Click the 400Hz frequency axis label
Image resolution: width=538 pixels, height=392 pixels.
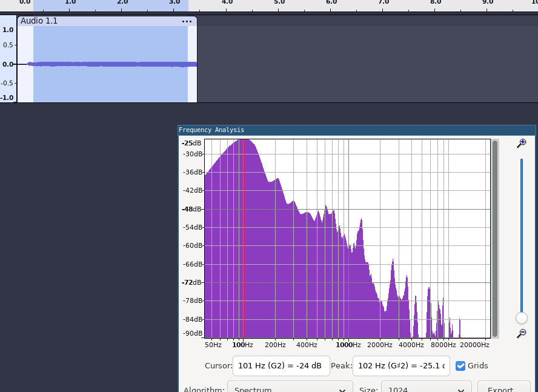(307, 345)
